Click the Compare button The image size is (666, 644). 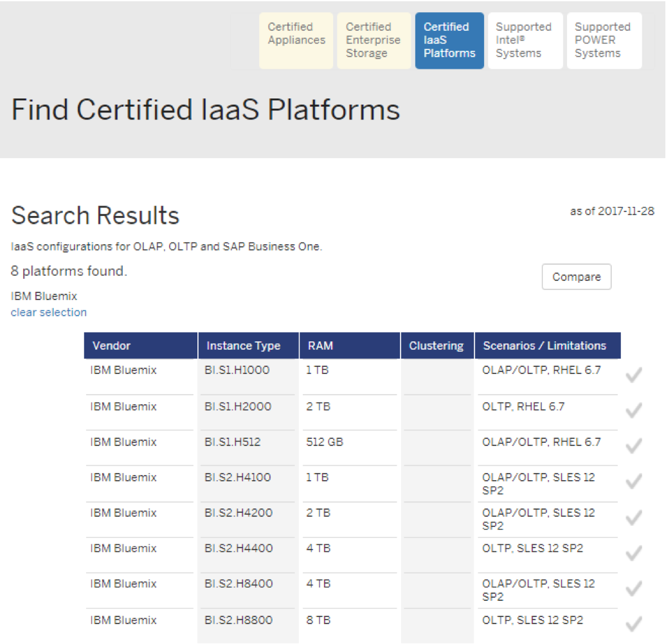(577, 277)
